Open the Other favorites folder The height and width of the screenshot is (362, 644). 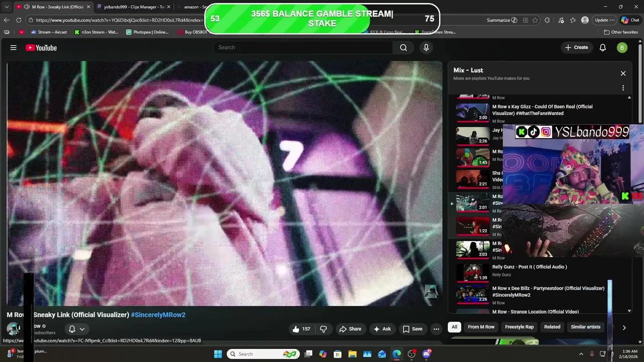pyautogui.click(x=621, y=32)
